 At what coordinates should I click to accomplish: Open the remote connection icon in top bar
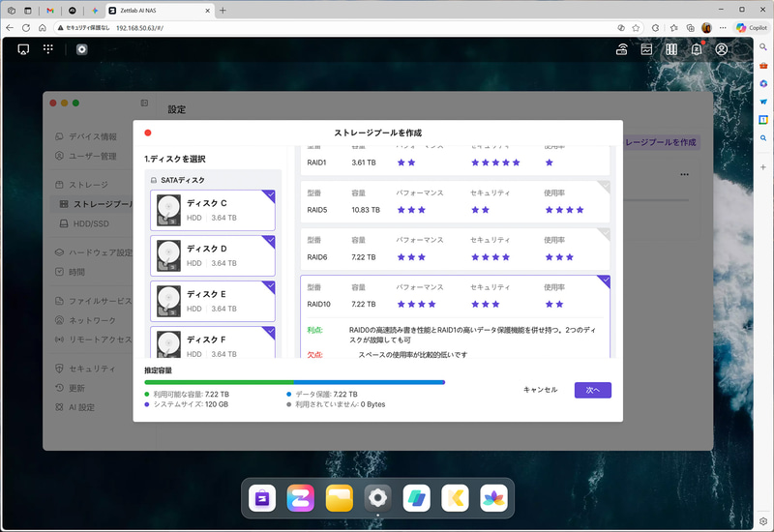pos(622,49)
